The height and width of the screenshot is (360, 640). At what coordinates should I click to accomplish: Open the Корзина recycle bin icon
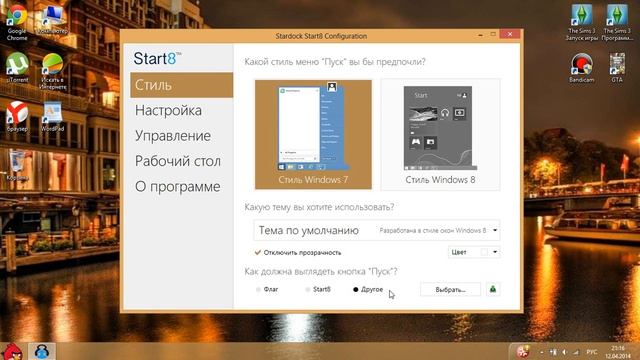point(17,165)
